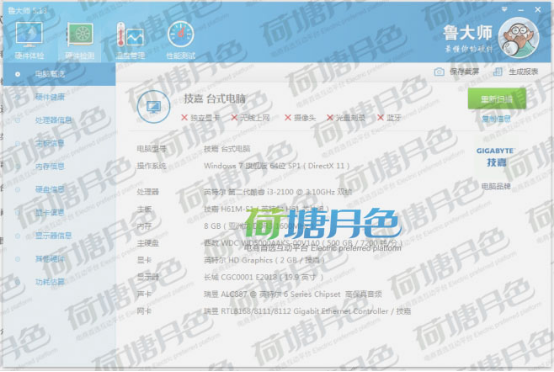Open 内存信息 in the sidebar
The image size is (554, 372).
tap(50, 166)
